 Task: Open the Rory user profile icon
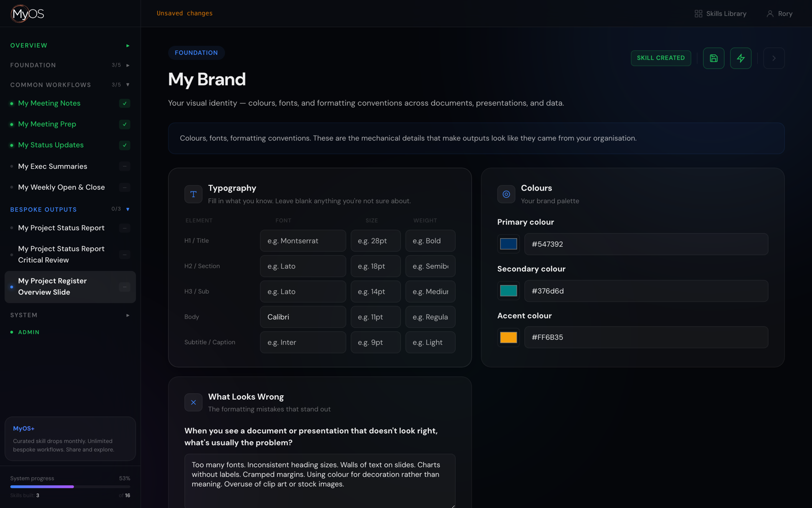tap(770, 14)
